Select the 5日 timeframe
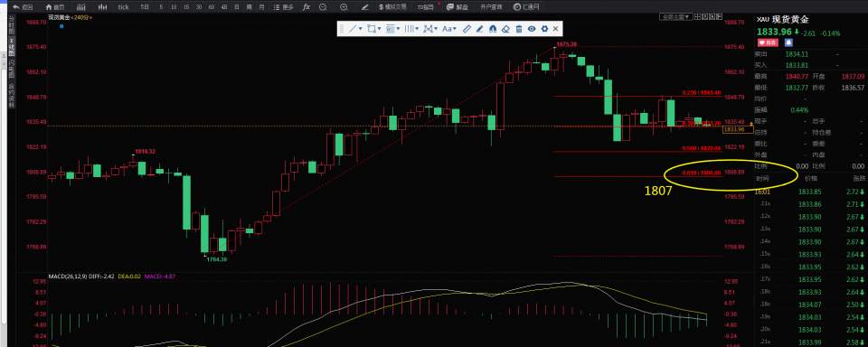 (145, 7)
